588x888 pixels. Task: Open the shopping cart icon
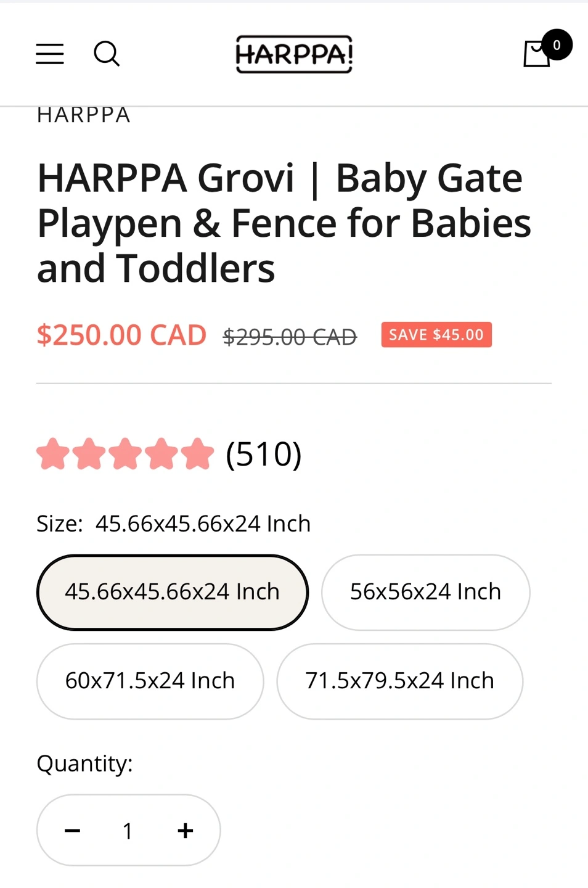pyautogui.click(x=536, y=54)
